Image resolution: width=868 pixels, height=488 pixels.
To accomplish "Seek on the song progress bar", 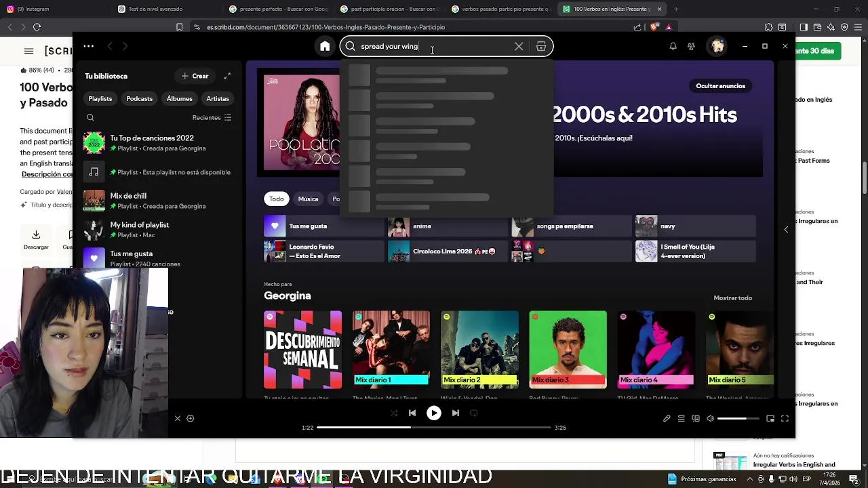I will [x=434, y=428].
